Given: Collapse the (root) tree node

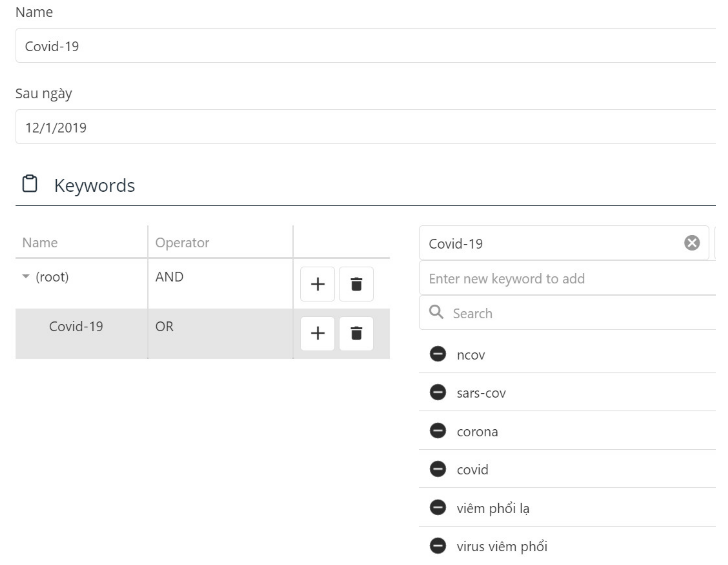Looking at the screenshot, I should [26, 276].
